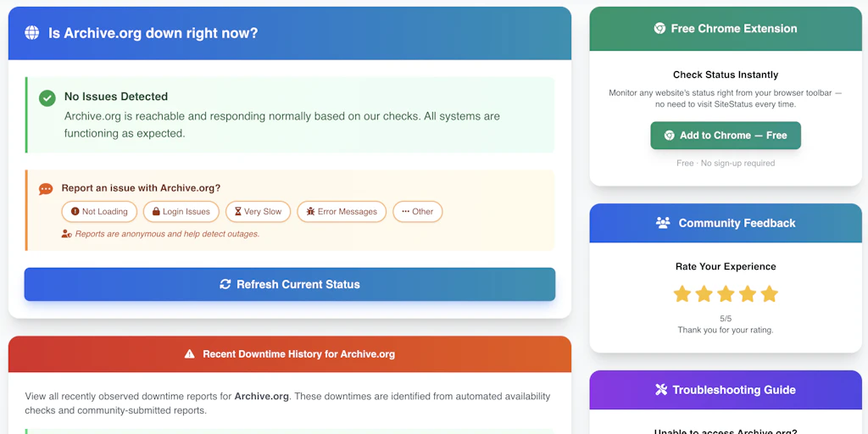Click 'Reports are anonymous and help detect outages.'
Screen dimensions: 868x434
(x=167, y=234)
